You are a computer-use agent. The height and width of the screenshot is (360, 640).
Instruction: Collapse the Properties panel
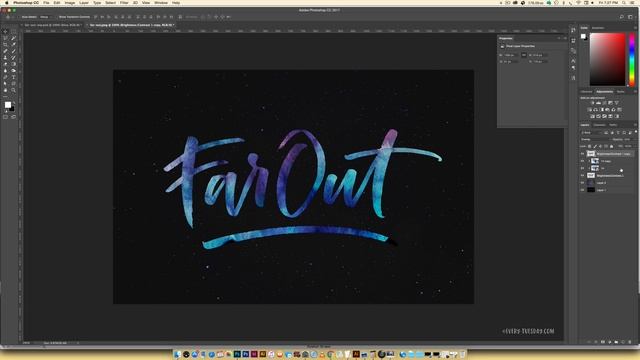[560, 38]
